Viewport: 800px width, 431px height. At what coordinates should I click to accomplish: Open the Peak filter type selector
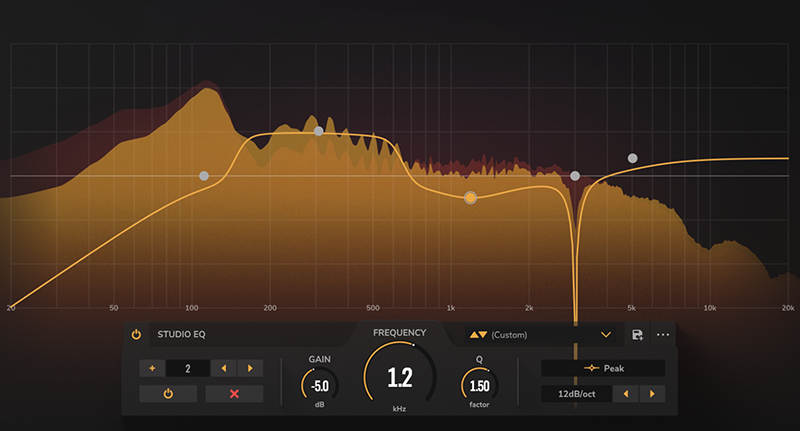click(x=603, y=368)
